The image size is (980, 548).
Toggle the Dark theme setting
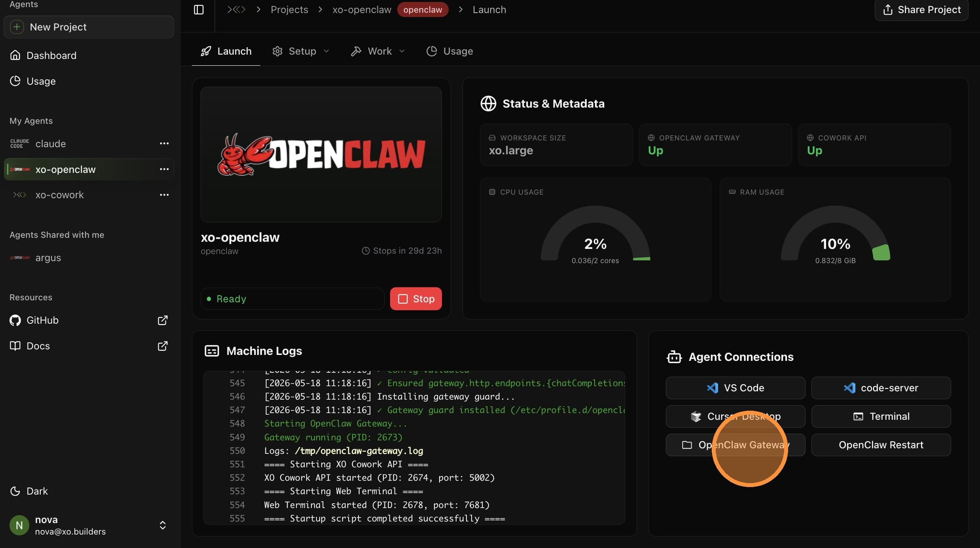pyautogui.click(x=29, y=491)
